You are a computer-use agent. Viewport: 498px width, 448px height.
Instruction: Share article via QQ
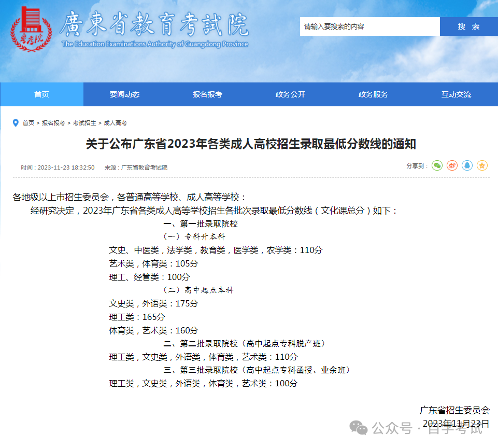467,165
